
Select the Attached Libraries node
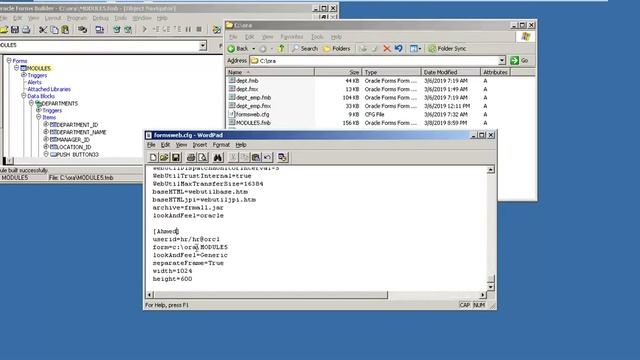click(49, 89)
